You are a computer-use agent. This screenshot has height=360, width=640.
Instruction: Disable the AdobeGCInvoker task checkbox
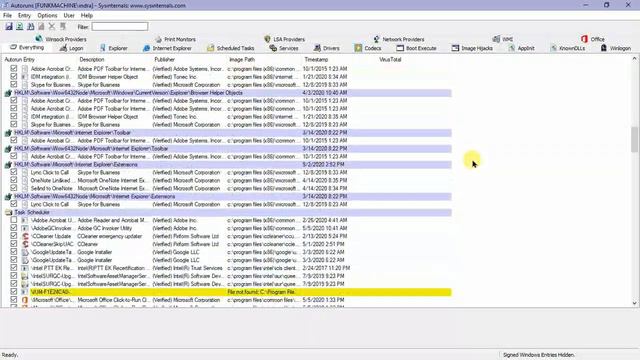(x=14, y=228)
